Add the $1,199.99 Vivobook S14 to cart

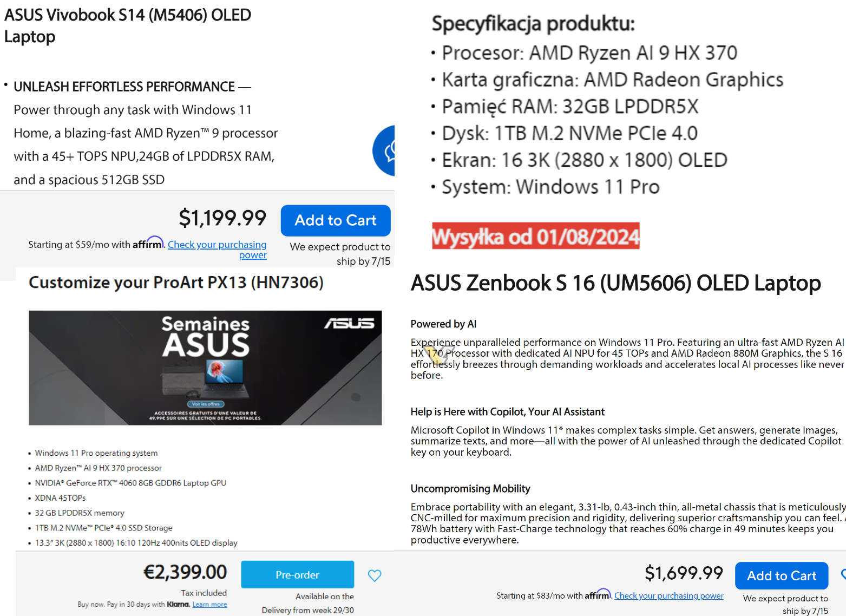pos(335,220)
